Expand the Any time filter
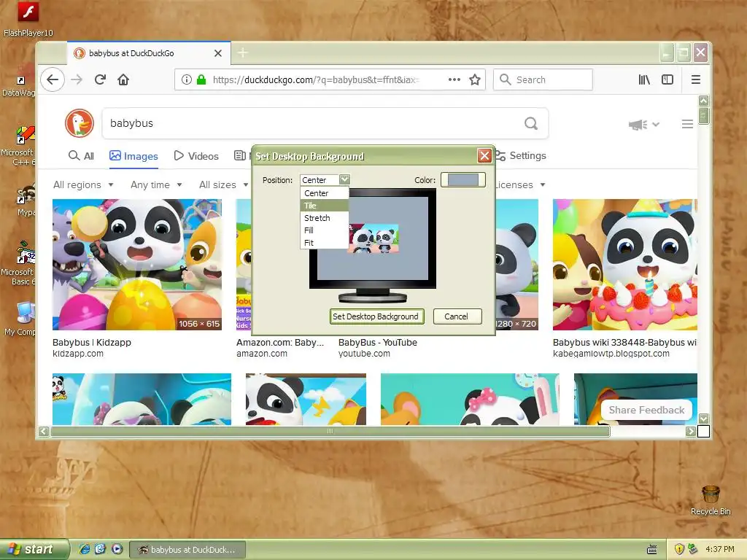The height and width of the screenshot is (560, 747). coord(156,184)
